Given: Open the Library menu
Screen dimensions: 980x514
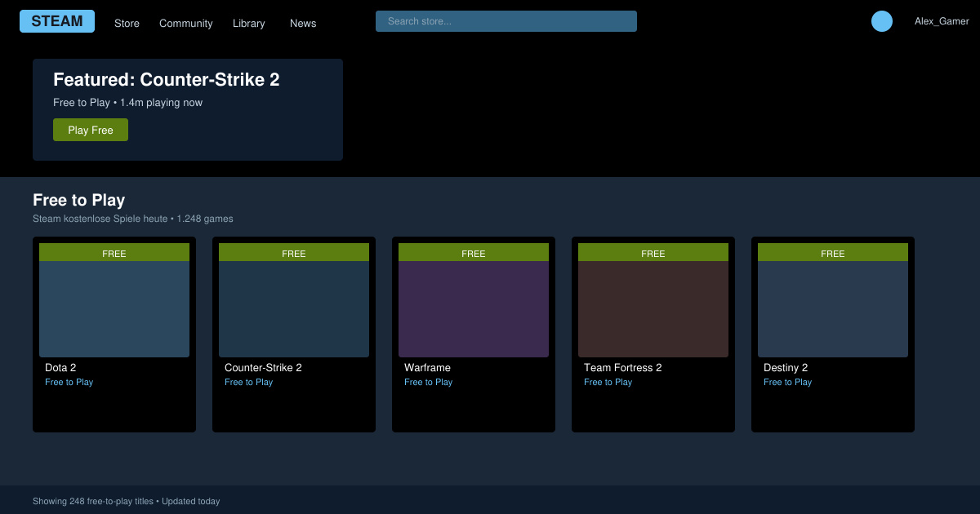Looking at the screenshot, I should (x=248, y=23).
